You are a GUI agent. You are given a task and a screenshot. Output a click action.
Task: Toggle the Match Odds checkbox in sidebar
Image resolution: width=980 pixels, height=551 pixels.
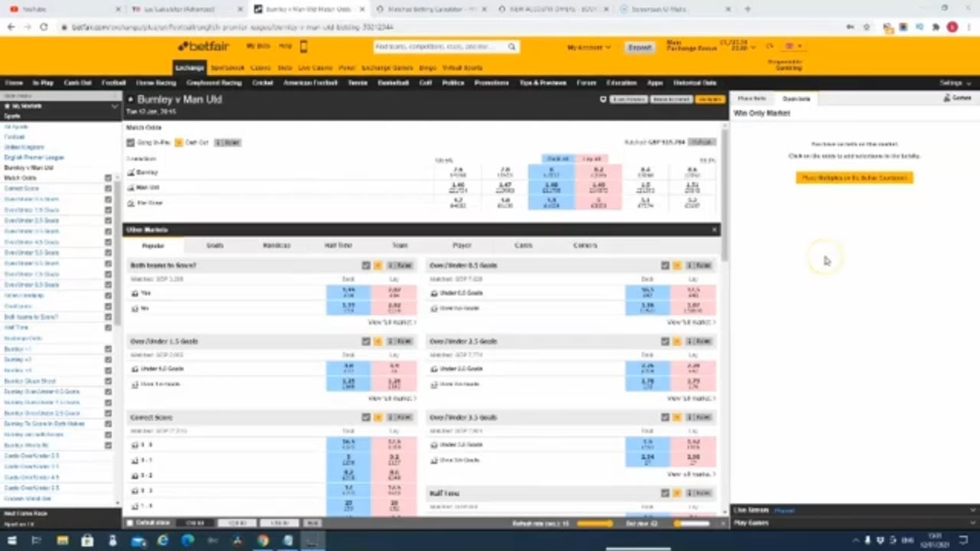click(108, 178)
